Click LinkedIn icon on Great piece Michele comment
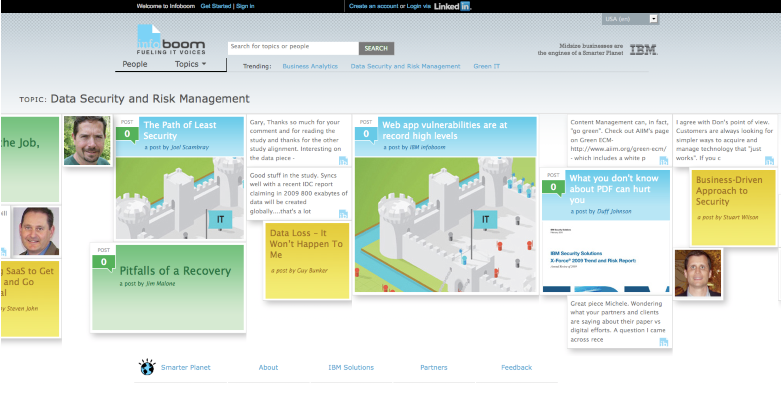This screenshot has height=416, width=782. tap(663, 342)
